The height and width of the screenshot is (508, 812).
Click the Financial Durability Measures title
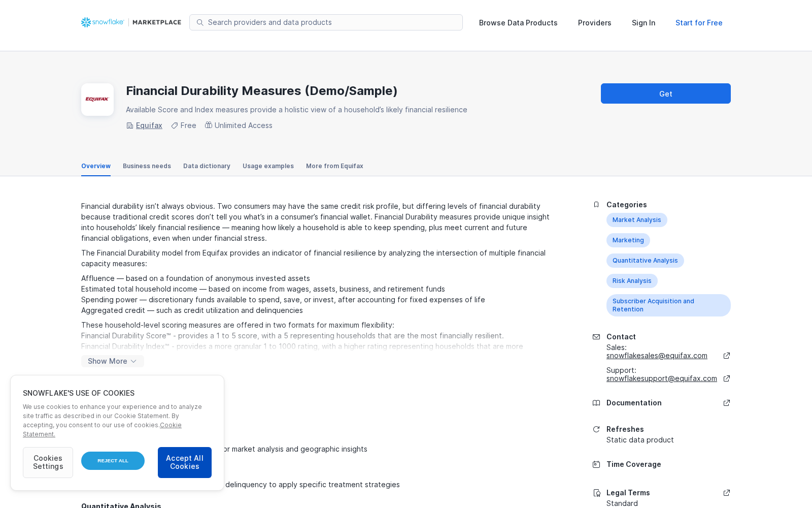point(262,91)
